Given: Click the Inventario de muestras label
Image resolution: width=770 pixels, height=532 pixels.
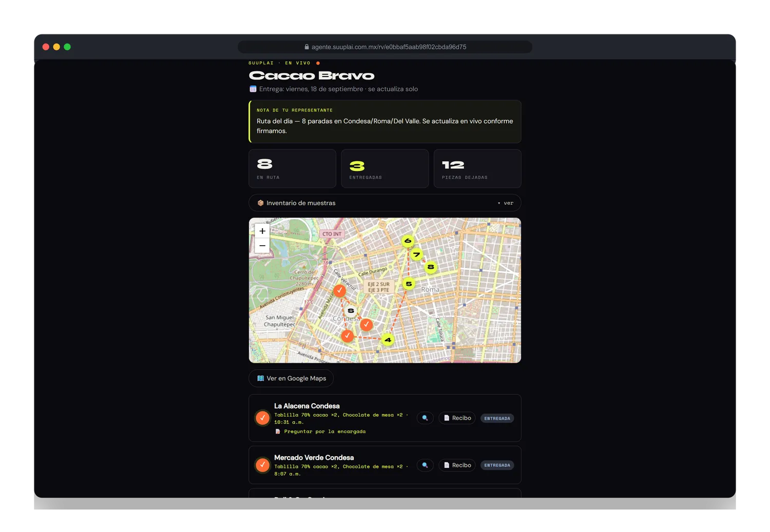Looking at the screenshot, I should click(x=301, y=203).
